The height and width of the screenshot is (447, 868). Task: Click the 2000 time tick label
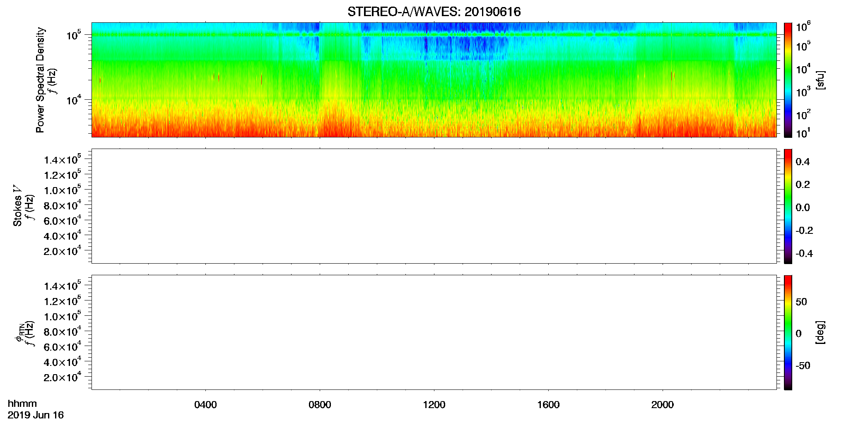point(663,405)
